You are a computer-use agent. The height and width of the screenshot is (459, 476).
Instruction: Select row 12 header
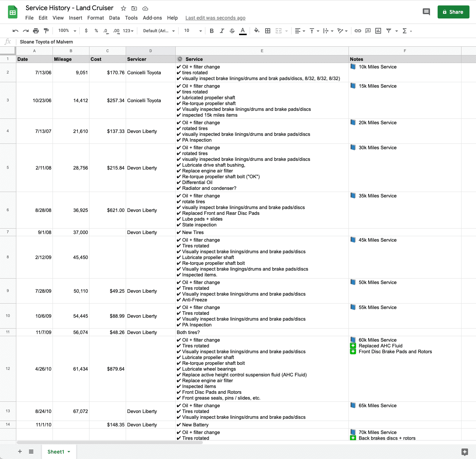[x=8, y=369]
